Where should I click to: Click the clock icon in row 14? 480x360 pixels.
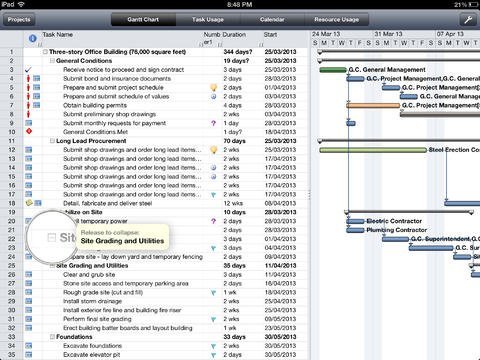[214, 168]
